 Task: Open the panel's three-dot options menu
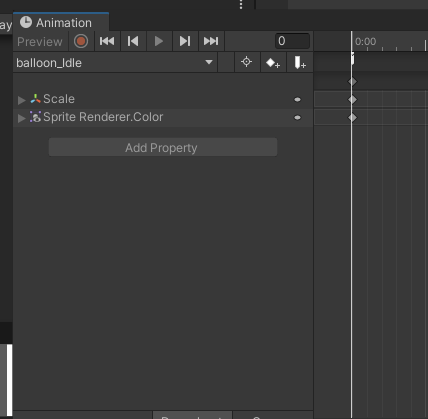click(x=241, y=4)
